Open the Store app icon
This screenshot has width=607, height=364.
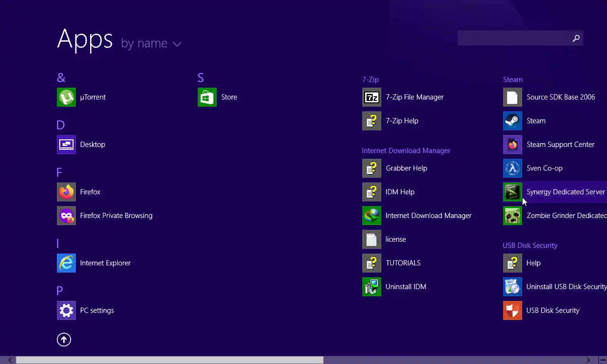[207, 97]
